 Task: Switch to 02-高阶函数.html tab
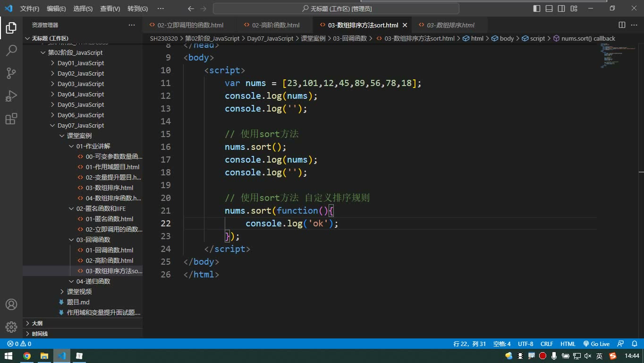point(276,25)
